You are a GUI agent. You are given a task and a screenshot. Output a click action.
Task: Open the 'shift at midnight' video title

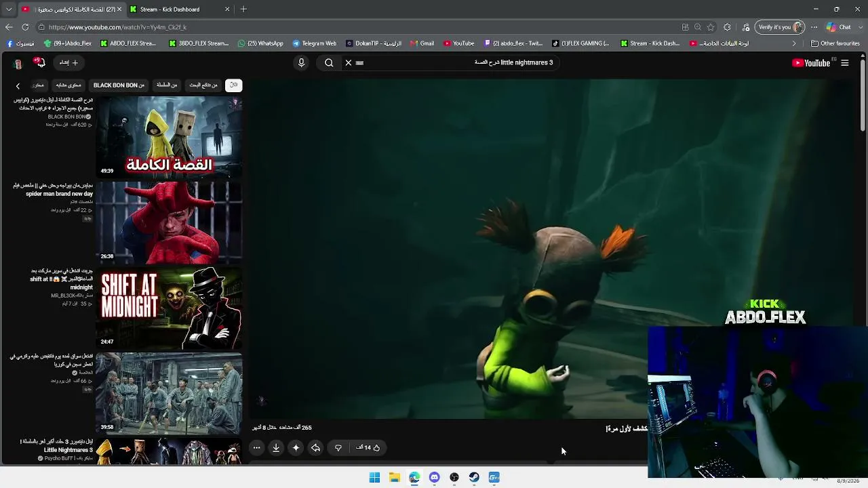[x=61, y=279]
